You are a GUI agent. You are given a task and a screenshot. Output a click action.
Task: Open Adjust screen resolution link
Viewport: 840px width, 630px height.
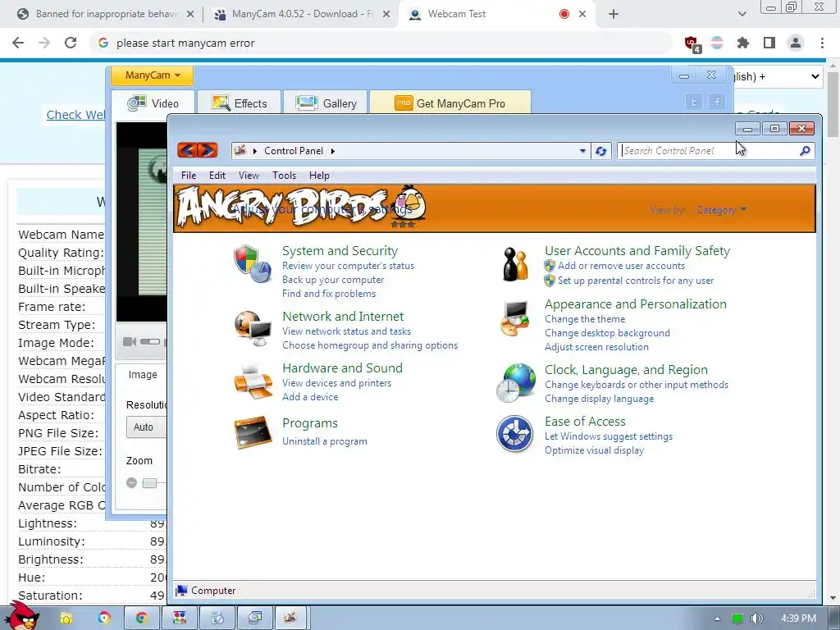coord(596,347)
